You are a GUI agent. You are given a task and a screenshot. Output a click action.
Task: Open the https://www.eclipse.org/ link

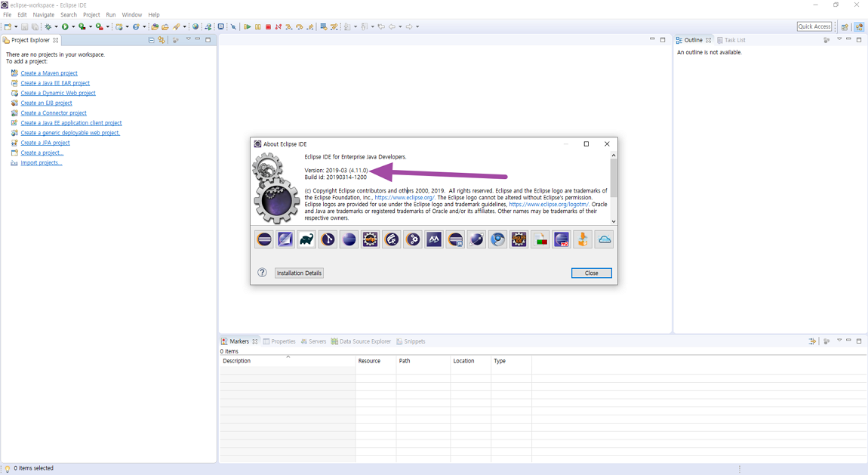pyautogui.click(x=405, y=198)
